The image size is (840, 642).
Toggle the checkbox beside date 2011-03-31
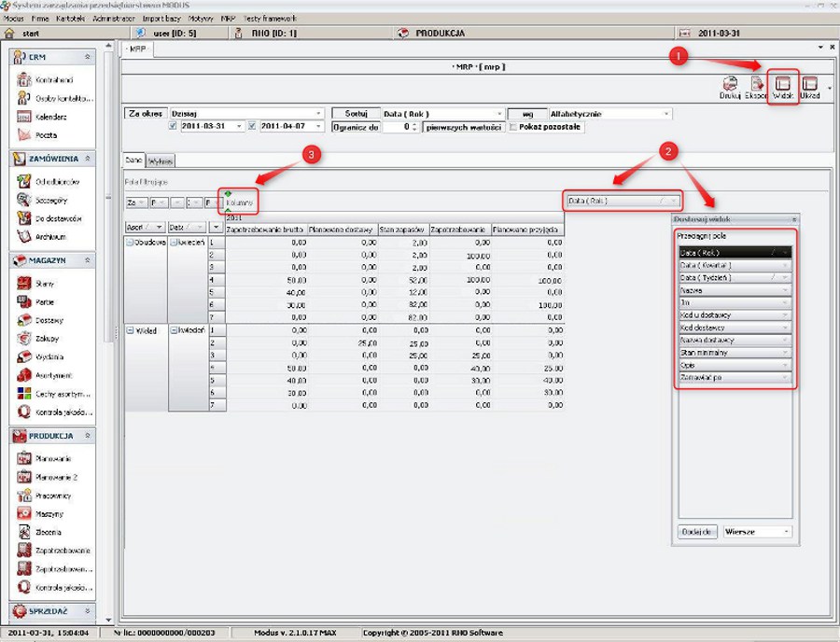coord(173,126)
